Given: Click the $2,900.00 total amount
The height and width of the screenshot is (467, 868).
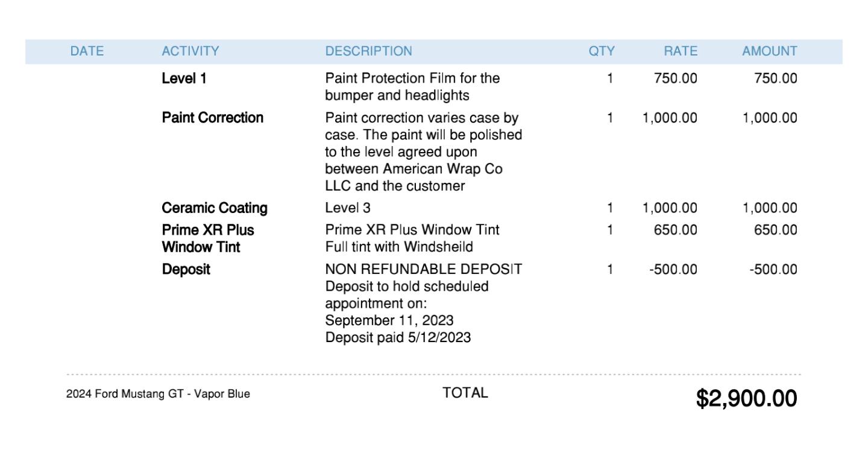Looking at the screenshot, I should tap(747, 398).
